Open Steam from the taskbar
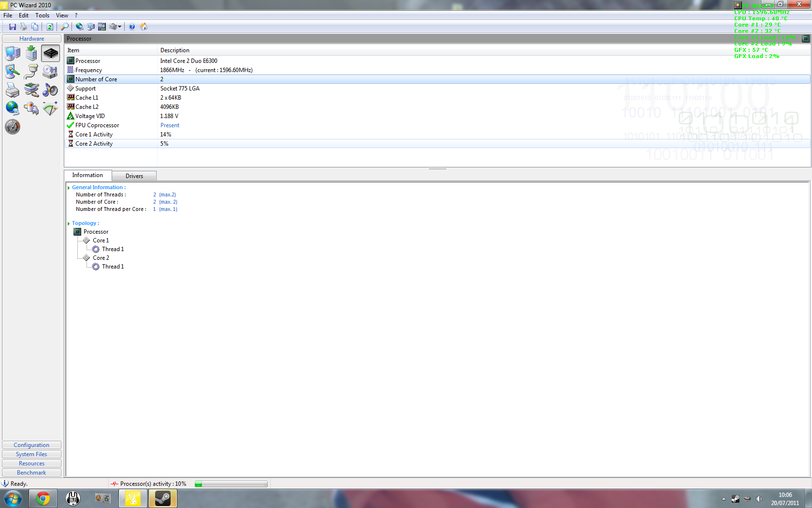Screen dimensions: 812x508 coord(163,498)
